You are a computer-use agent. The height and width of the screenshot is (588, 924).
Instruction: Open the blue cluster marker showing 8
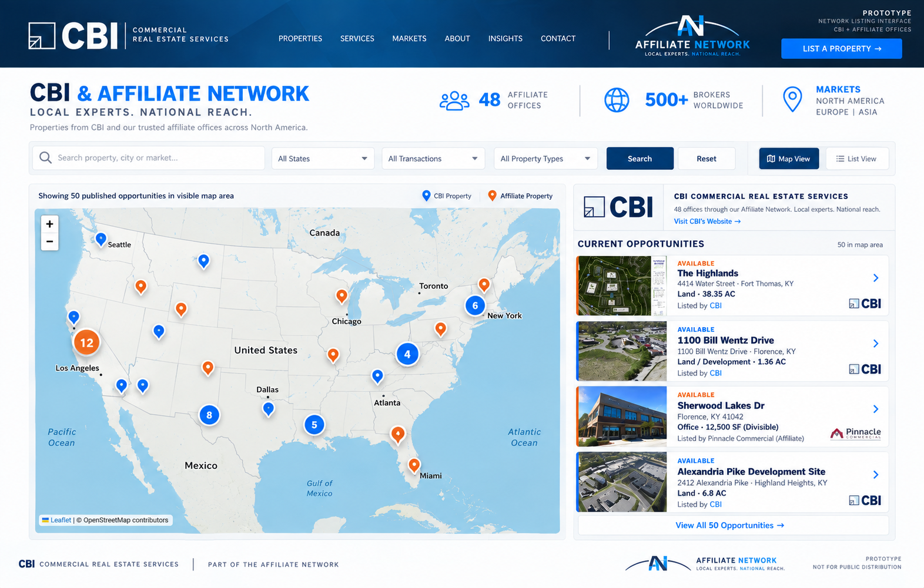tap(209, 415)
